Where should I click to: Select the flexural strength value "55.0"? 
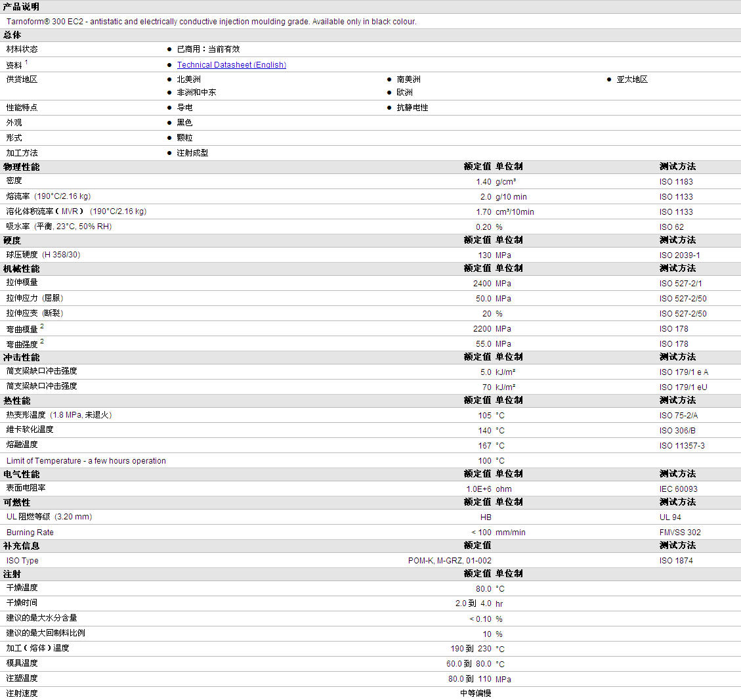[x=484, y=345]
